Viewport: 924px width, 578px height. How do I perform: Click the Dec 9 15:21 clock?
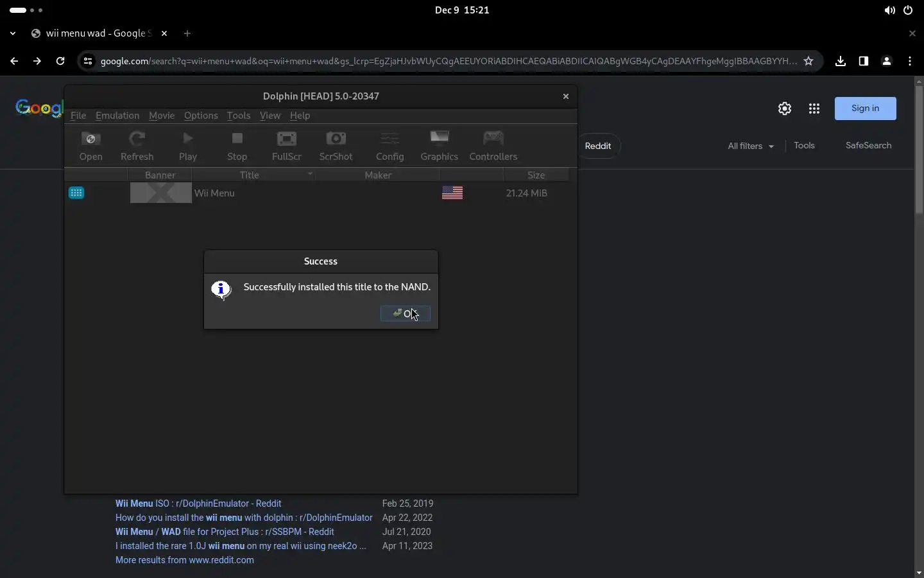pyautogui.click(x=462, y=10)
